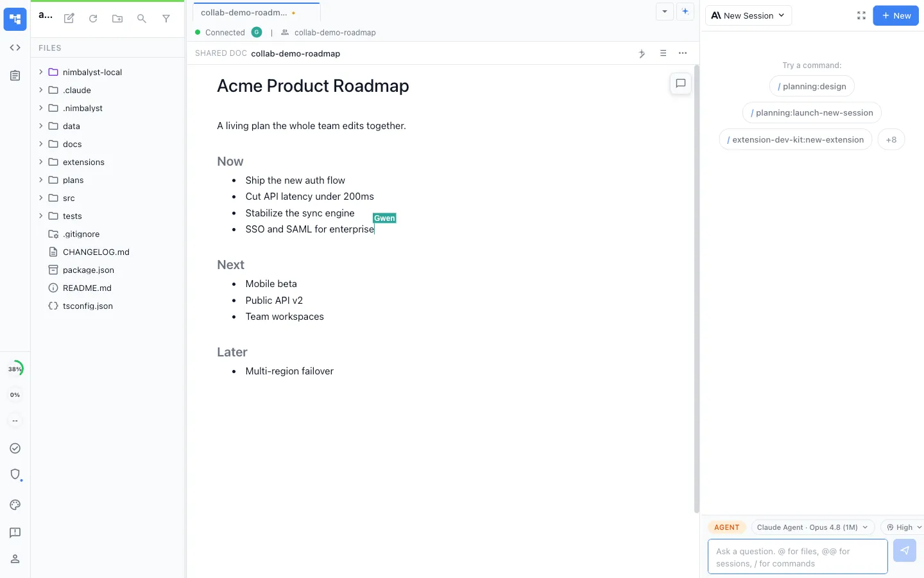Open the shield permissions icon
This screenshot has height=578, width=924.
click(15, 475)
